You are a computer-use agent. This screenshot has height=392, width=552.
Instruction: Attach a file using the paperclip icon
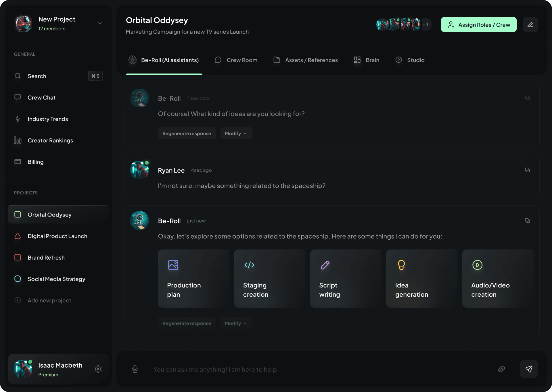pos(501,369)
